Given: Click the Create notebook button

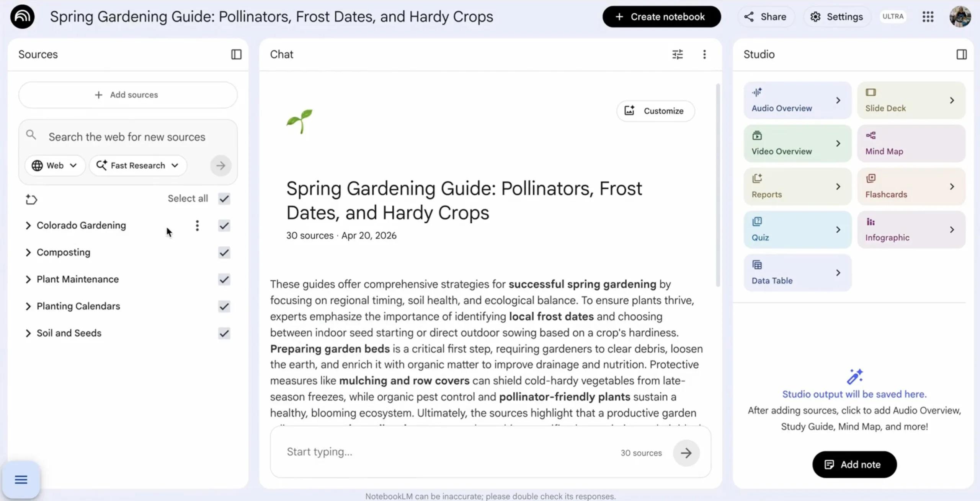Looking at the screenshot, I should pyautogui.click(x=661, y=16).
